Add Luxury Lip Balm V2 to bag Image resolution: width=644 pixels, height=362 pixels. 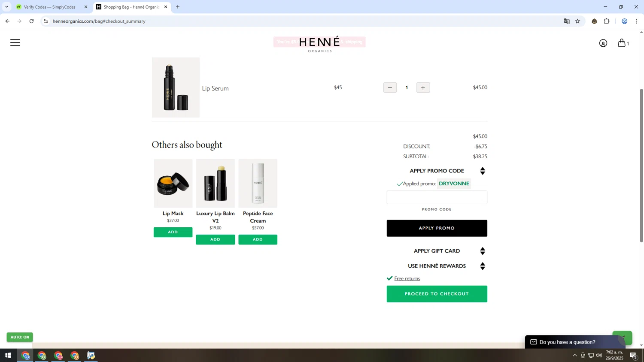tap(215, 239)
